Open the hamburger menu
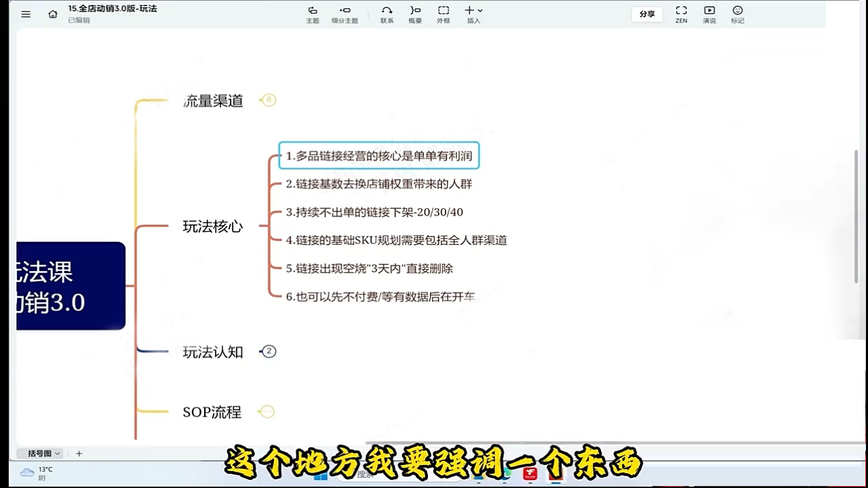Image resolution: width=868 pixels, height=488 pixels. [x=26, y=14]
